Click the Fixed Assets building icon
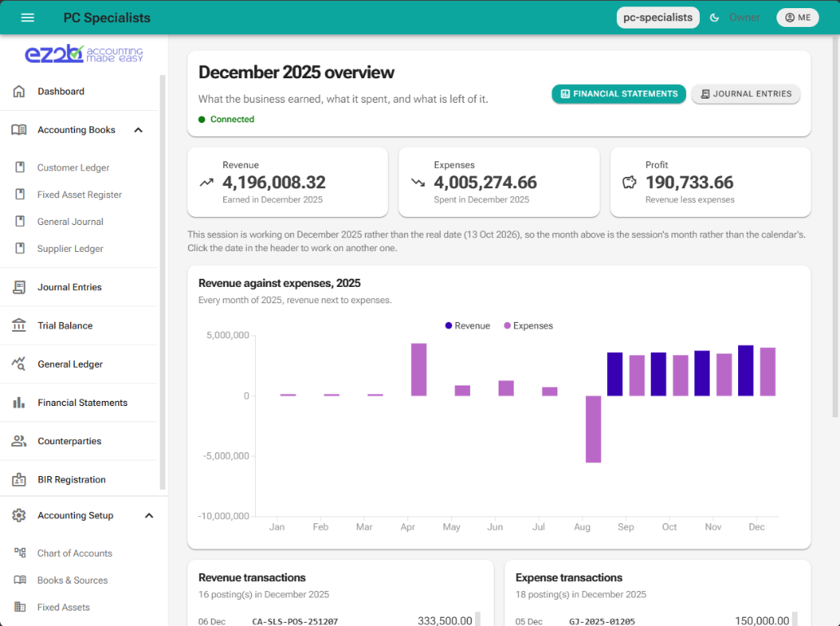Viewport: 840px width, 626px height. pos(20,606)
